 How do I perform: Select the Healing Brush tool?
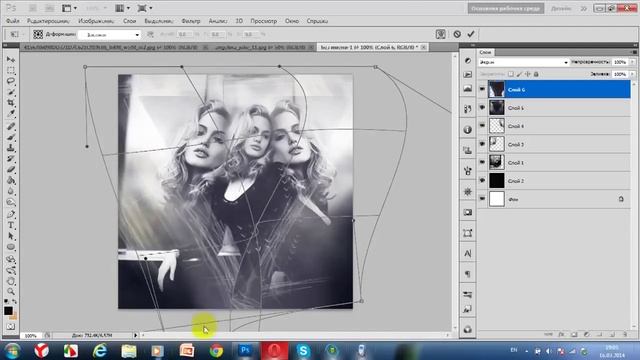click(11, 127)
